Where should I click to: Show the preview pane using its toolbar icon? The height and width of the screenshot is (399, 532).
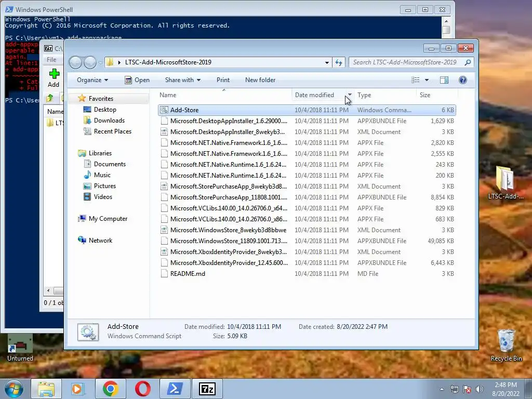pyautogui.click(x=444, y=80)
